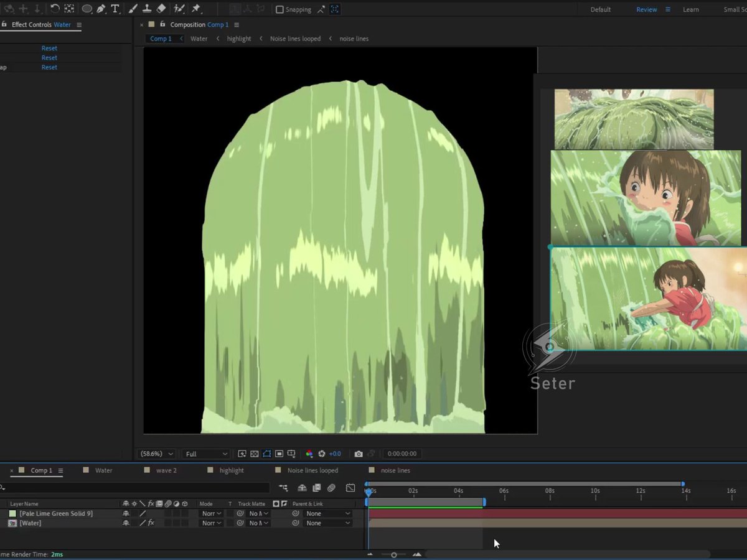747x560 pixels.
Task: Select the Brush tool in toolbar
Action: tap(133, 9)
